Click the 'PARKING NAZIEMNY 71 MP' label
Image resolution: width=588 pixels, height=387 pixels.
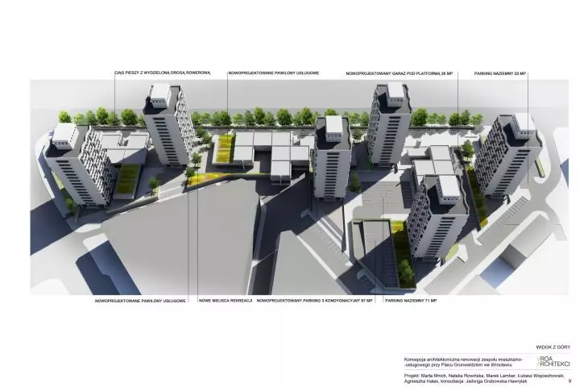point(411,301)
